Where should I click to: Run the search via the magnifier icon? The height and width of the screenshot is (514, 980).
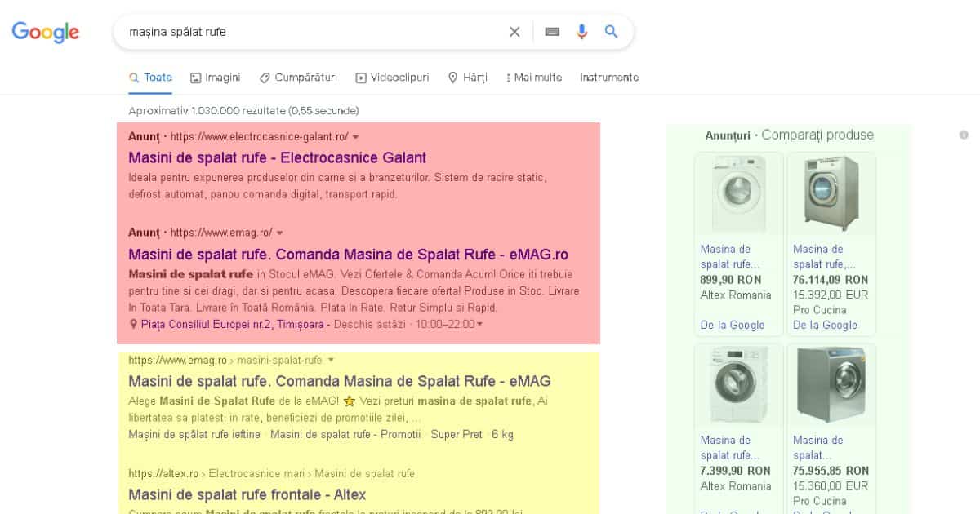pyautogui.click(x=611, y=31)
